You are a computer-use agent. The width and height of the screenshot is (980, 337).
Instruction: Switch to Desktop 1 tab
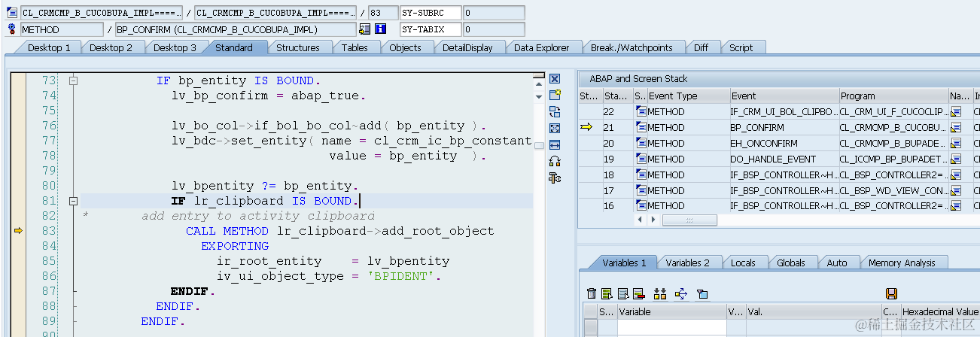click(49, 47)
